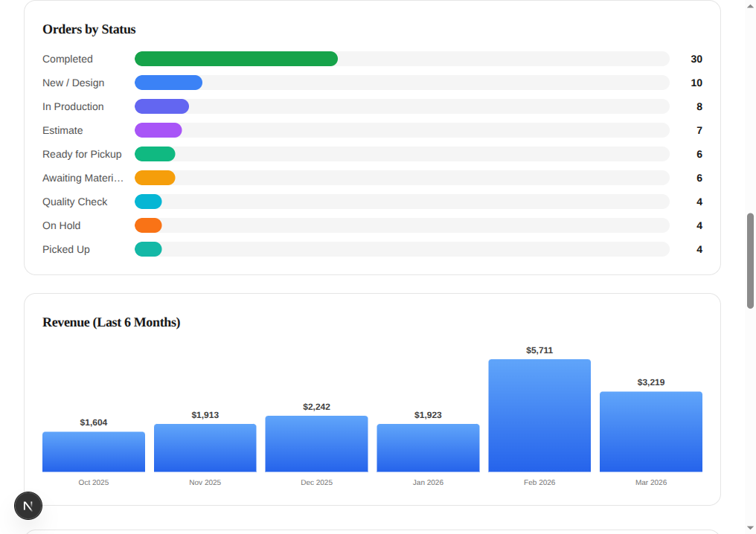The image size is (756, 534).
Task: Click the Feb 2026 revenue bar
Action: [x=539, y=413]
